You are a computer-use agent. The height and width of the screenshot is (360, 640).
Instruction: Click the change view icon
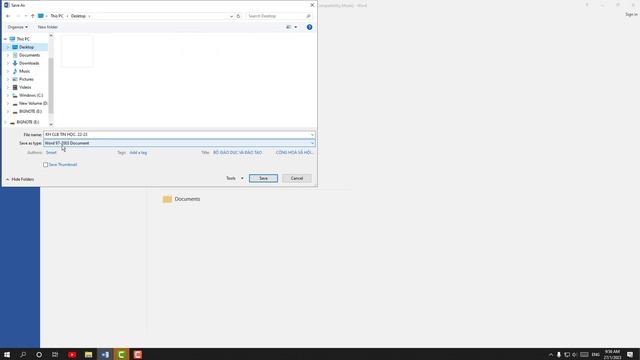coord(289,27)
